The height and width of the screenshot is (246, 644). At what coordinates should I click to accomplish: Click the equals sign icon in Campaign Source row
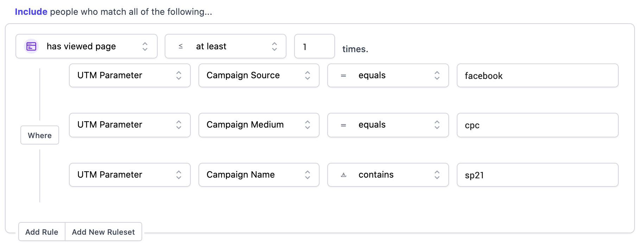tap(343, 75)
